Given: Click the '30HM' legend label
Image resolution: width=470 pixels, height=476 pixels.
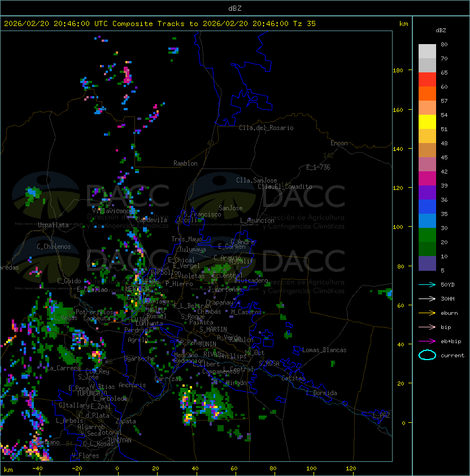Looking at the screenshot, I should 447,298.
